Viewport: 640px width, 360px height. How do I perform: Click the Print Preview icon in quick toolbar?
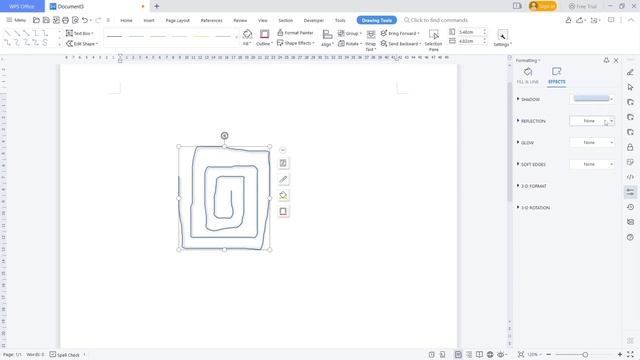pos(75,20)
